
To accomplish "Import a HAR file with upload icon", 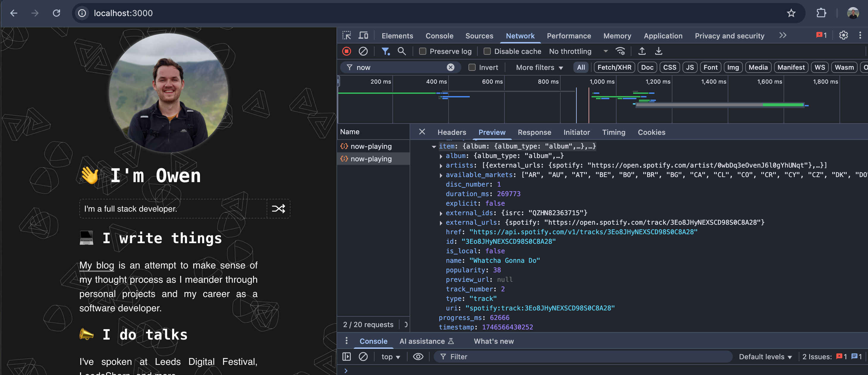I will pos(642,51).
